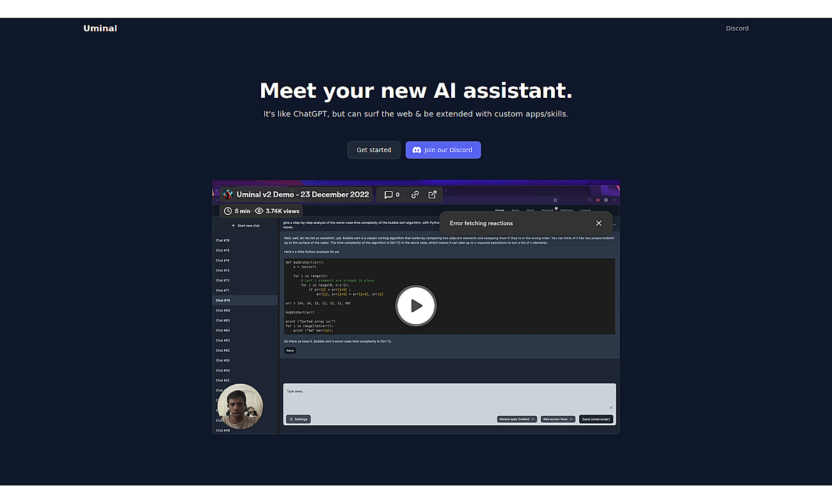Click the Meet your new AI assistant headline
Screen dimensions: 832x504
click(416, 90)
